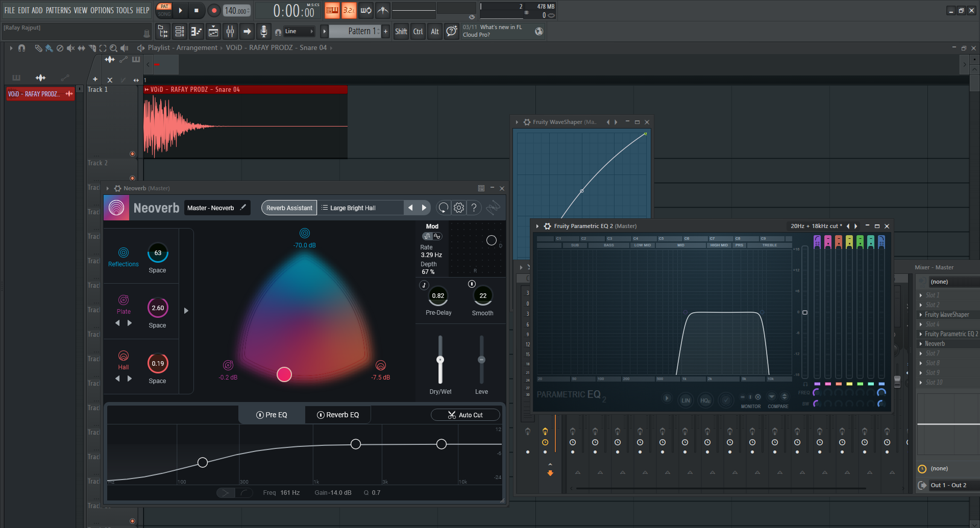This screenshot has width=980, height=528.
Task: Click the Neoverb help question mark
Action: [474, 208]
